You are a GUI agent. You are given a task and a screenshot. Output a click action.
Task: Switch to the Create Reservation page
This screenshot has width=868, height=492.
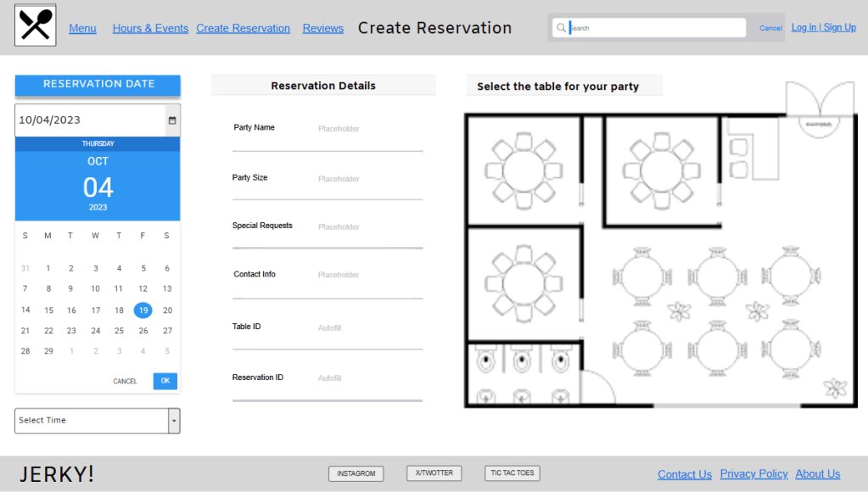(243, 28)
